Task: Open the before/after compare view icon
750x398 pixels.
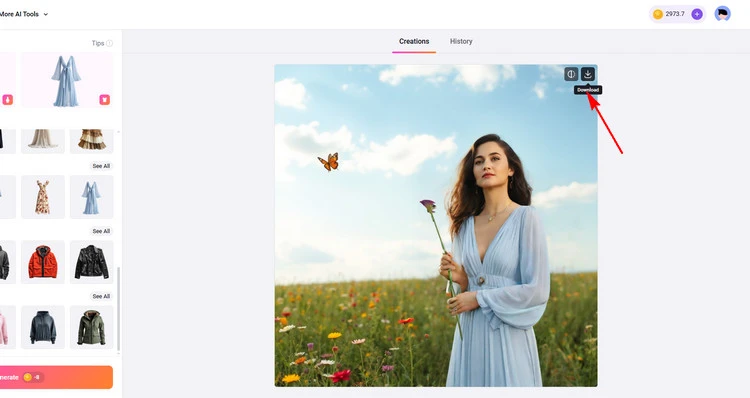Action: [x=571, y=74]
